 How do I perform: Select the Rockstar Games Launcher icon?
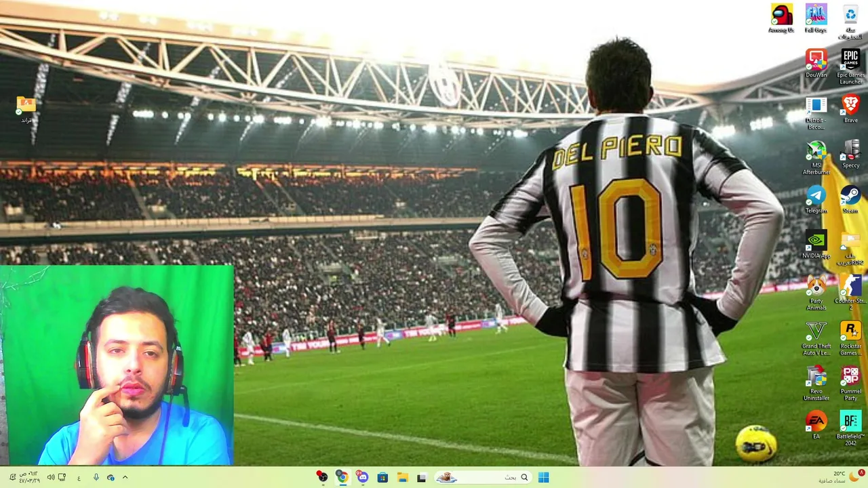pyautogui.click(x=850, y=339)
